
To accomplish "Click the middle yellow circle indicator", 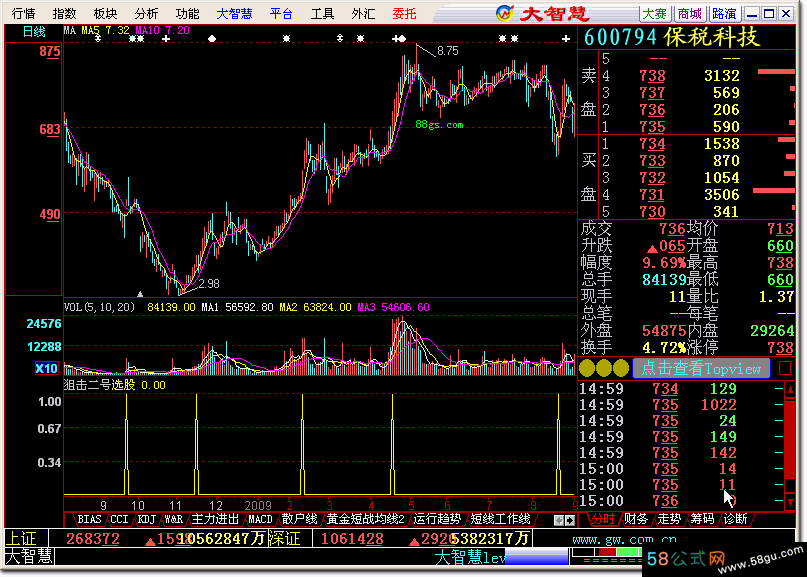I will [604, 368].
